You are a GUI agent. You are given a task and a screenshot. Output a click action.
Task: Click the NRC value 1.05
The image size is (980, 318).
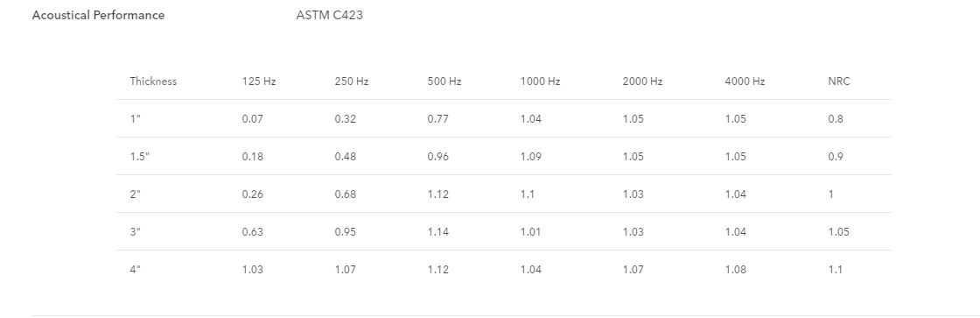point(839,231)
